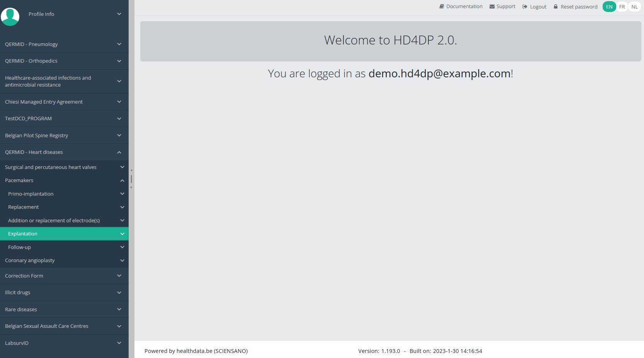Collapse the QERMID - Heart diseases section
Screen dimensions: 644x358
tap(119, 152)
